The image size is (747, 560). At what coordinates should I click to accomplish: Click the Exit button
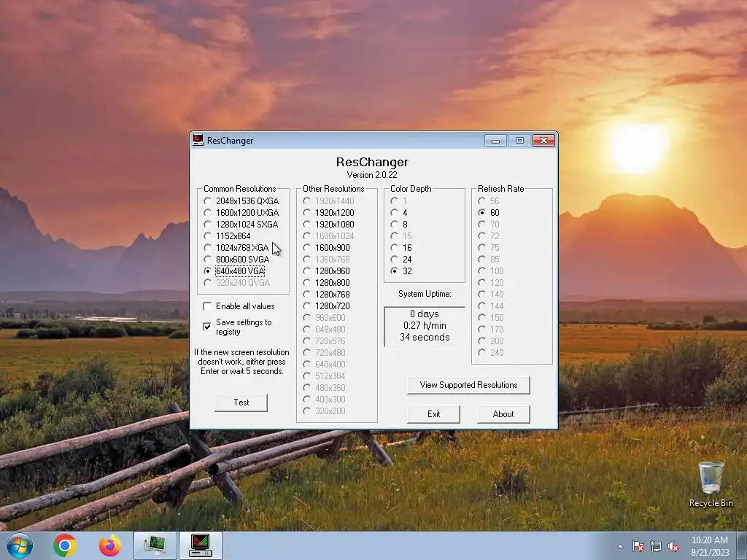pos(433,414)
